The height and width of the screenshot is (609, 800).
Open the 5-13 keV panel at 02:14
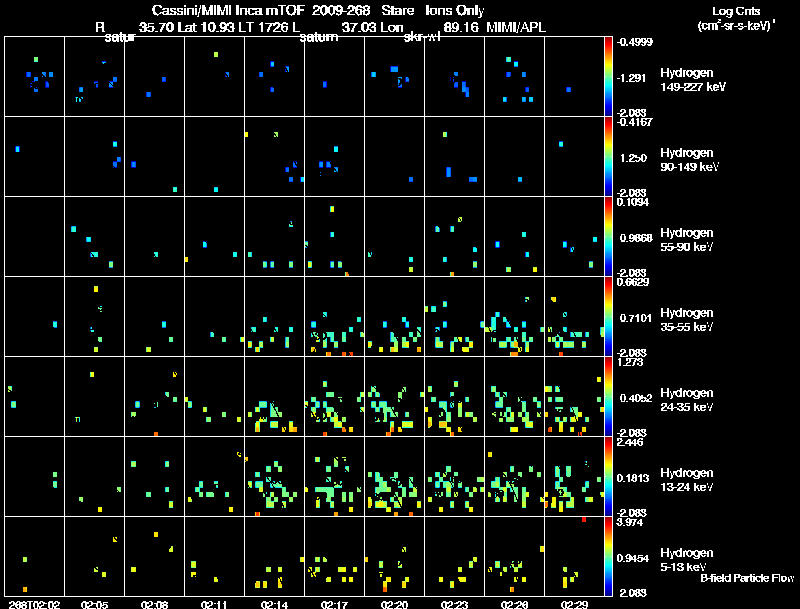pyautogui.click(x=274, y=556)
